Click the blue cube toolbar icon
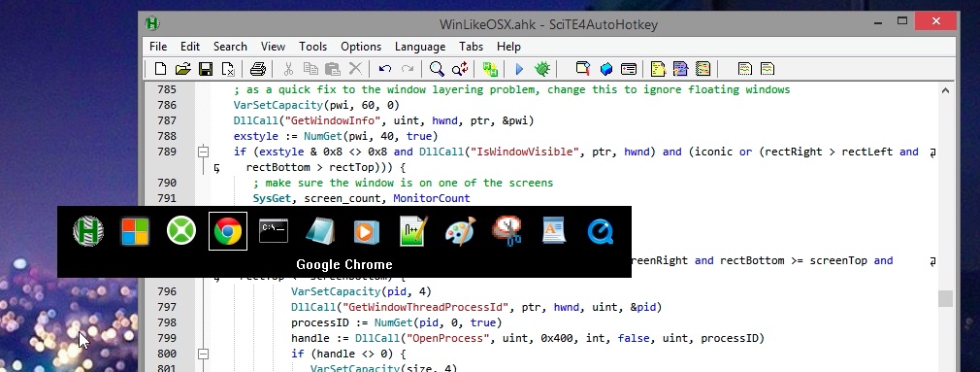 [605, 69]
